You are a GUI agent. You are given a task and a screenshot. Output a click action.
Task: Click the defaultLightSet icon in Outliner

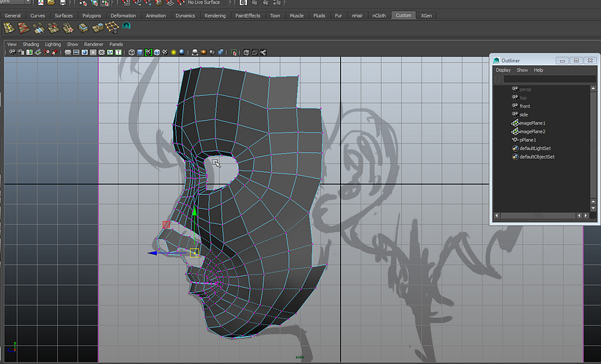point(515,149)
